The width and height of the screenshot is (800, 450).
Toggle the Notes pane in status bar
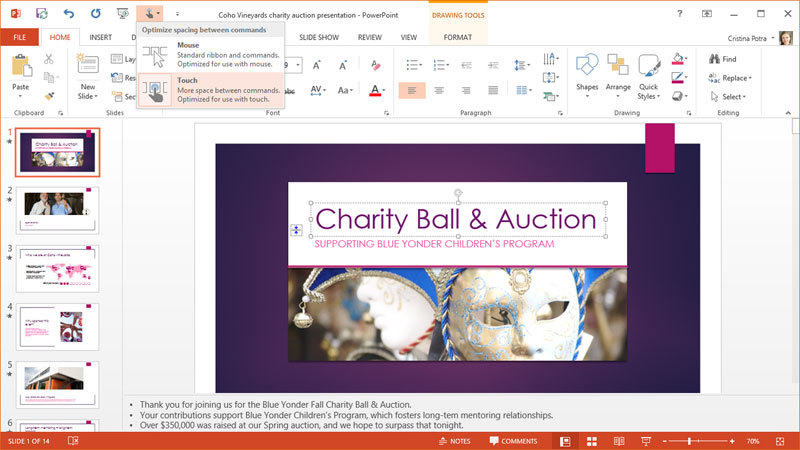(x=454, y=441)
